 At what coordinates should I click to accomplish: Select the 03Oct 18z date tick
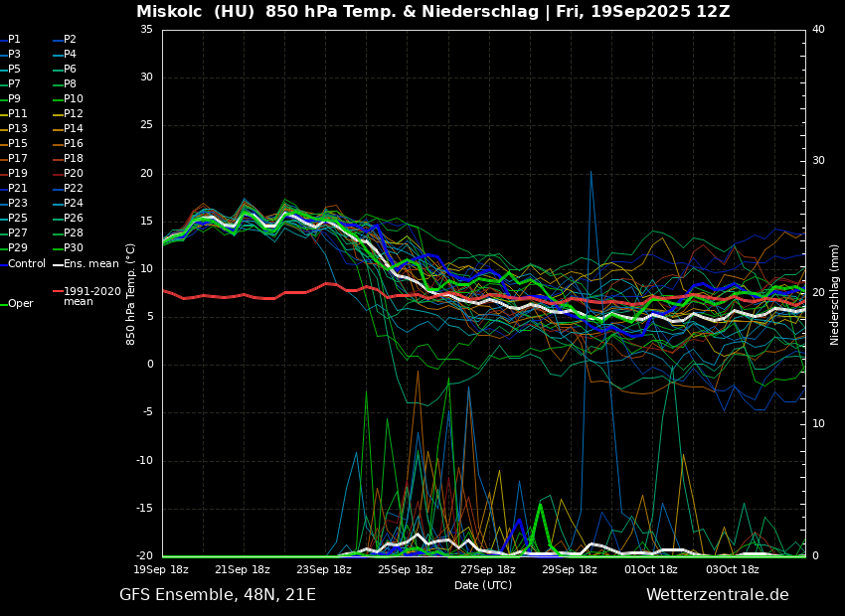733,570
